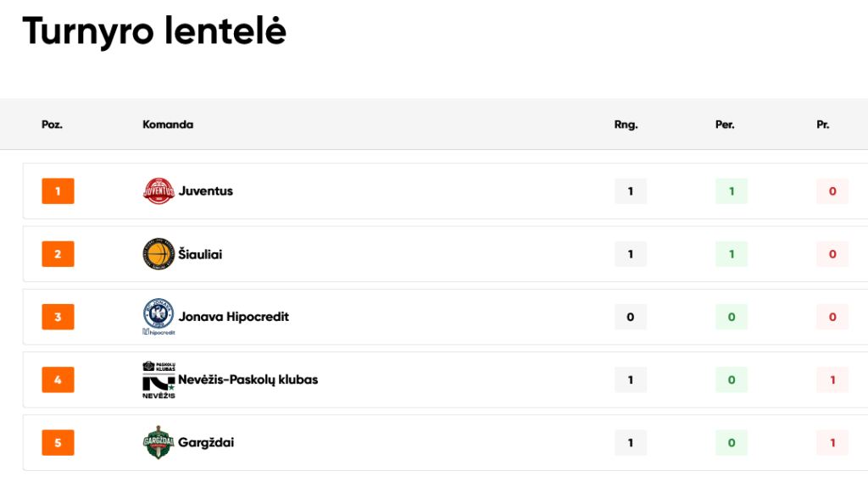Viewport: 868px width, 487px height.
Task: Open the Jonava Hipocredit team name
Action: [233, 317]
